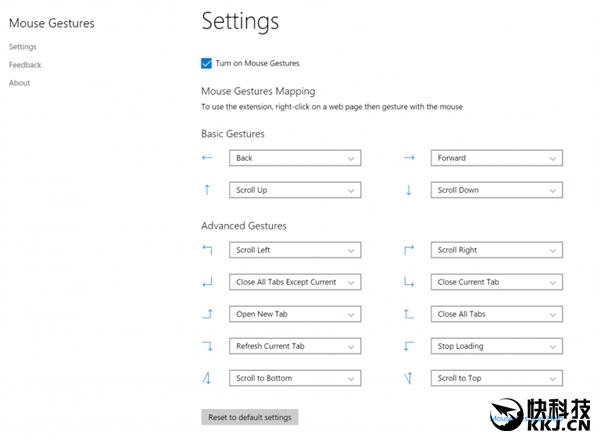
Task: Go to About in the sidebar
Action: point(19,83)
